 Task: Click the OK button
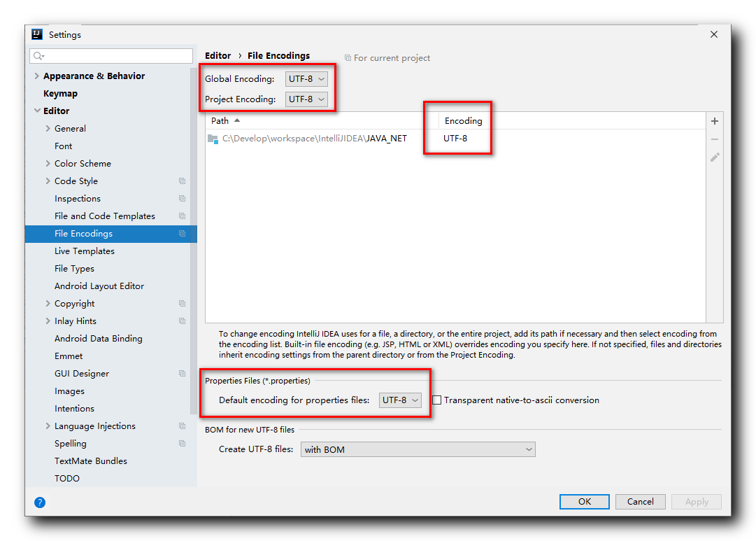coord(585,501)
